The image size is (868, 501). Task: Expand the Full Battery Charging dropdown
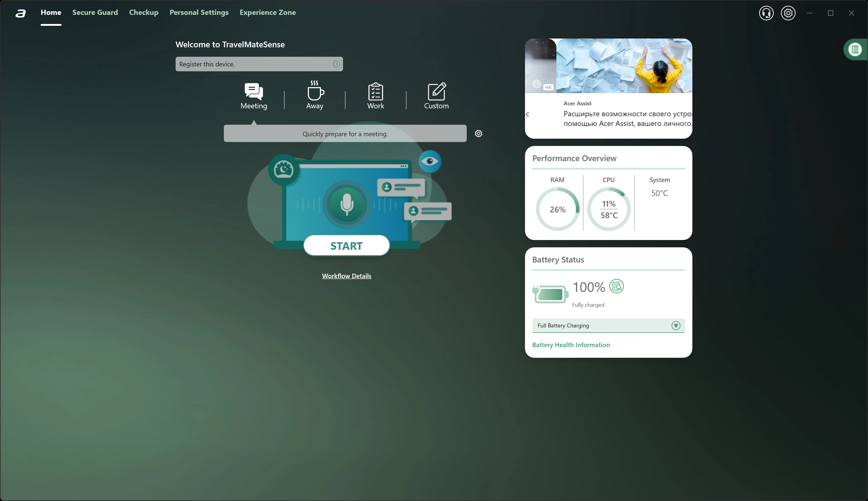676,326
